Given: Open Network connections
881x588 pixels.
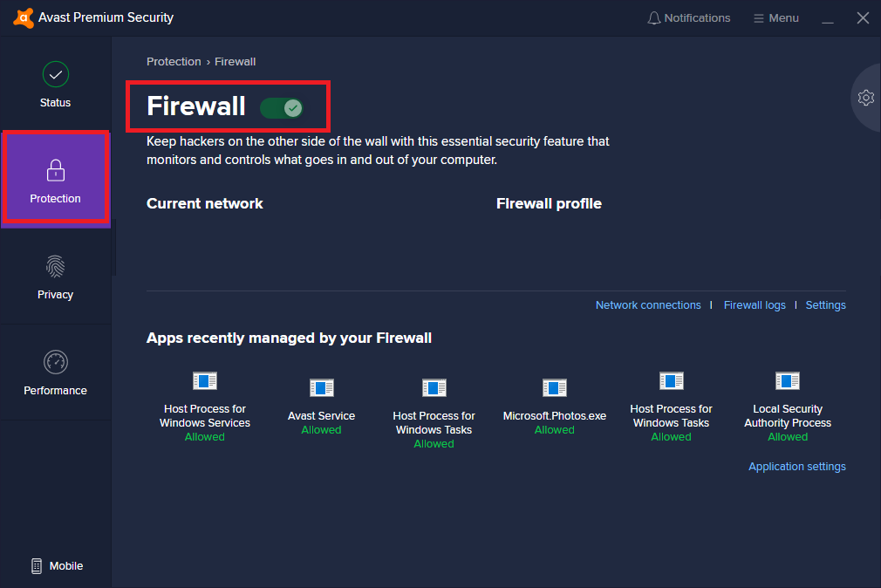Looking at the screenshot, I should (x=648, y=304).
